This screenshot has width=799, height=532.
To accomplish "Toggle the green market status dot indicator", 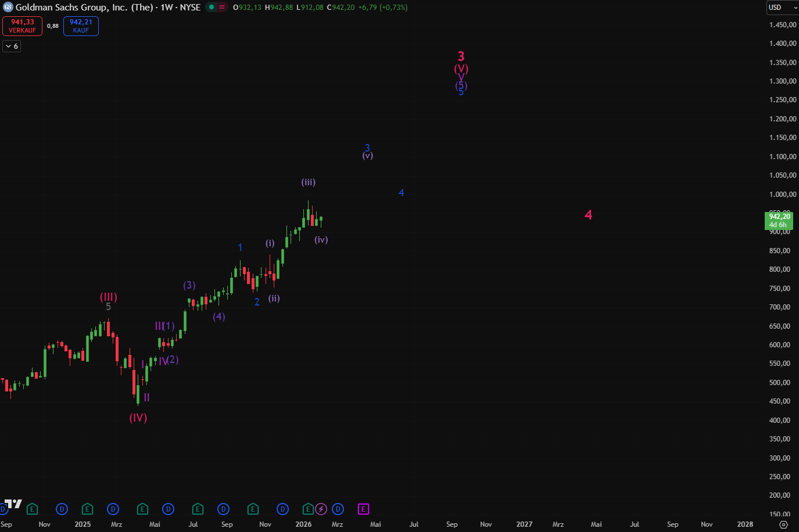I will coord(212,8).
